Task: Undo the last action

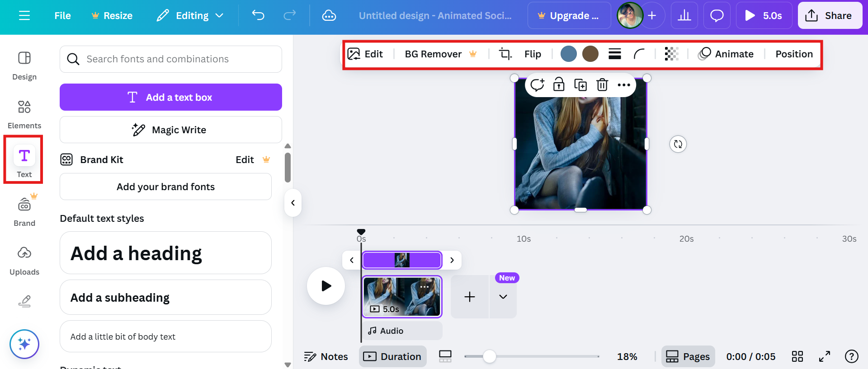Action: tap(258, 16)
